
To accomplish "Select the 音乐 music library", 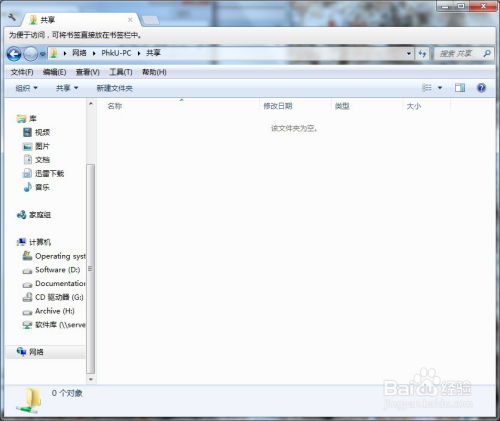I will click(37, 187).
